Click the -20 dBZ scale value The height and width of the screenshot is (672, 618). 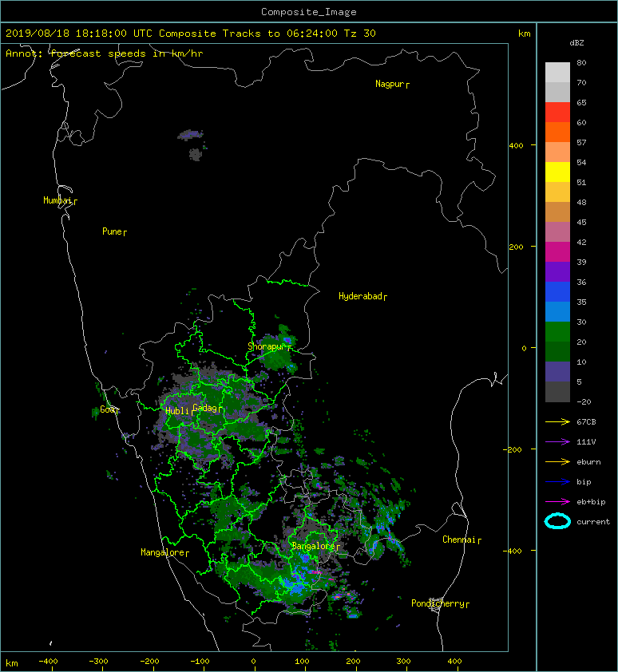tap(584, 402)
